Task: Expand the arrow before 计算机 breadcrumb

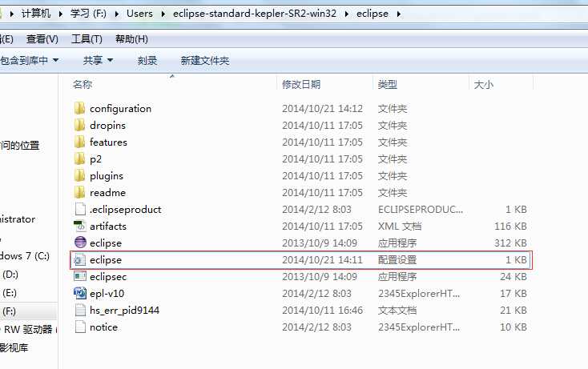Action: click(12, 14)
